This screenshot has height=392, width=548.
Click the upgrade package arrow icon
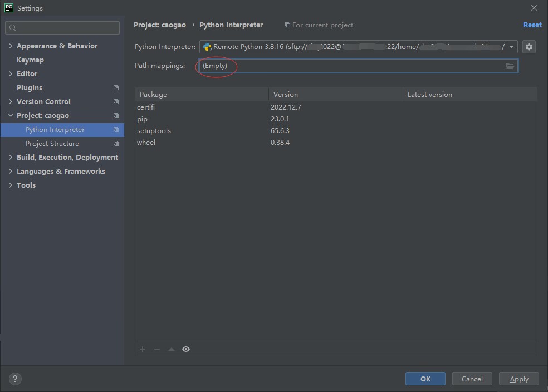coord(172,349)
